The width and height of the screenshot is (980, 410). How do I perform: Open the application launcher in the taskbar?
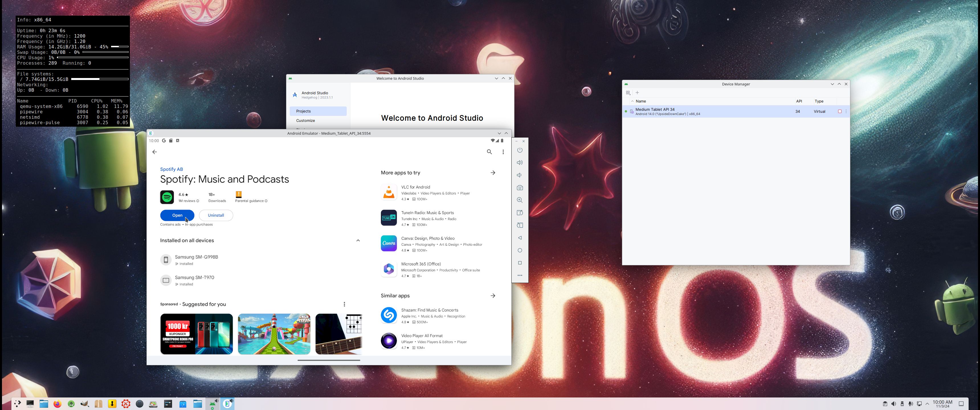(17, 404)
